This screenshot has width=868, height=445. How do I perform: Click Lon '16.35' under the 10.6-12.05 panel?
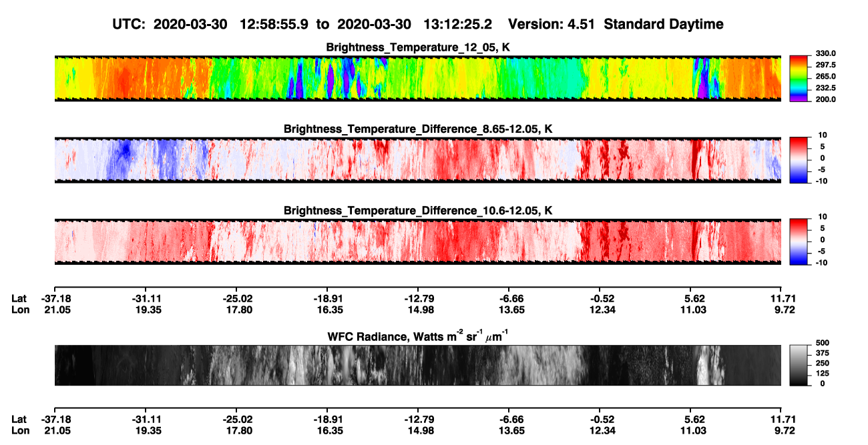pos(329,310)
